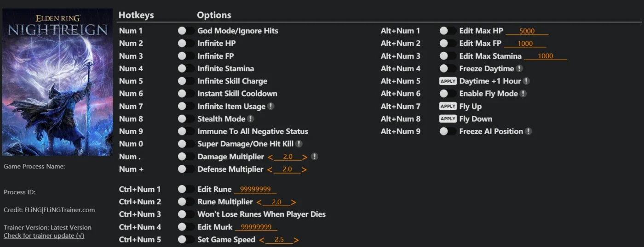This screenshot has height=247, width=644.
Task: Enable the God Mode/Ignore Hits toggle
Action: [x=186, y=31]
